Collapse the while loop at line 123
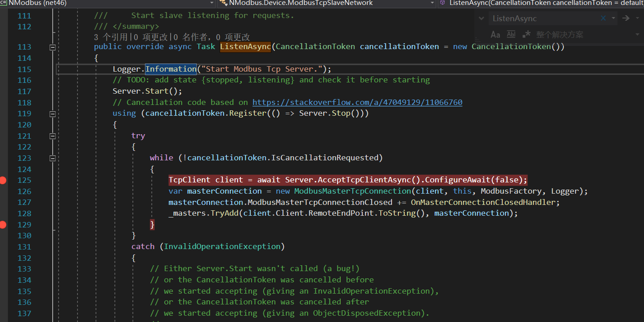 [x=53, y=158]
